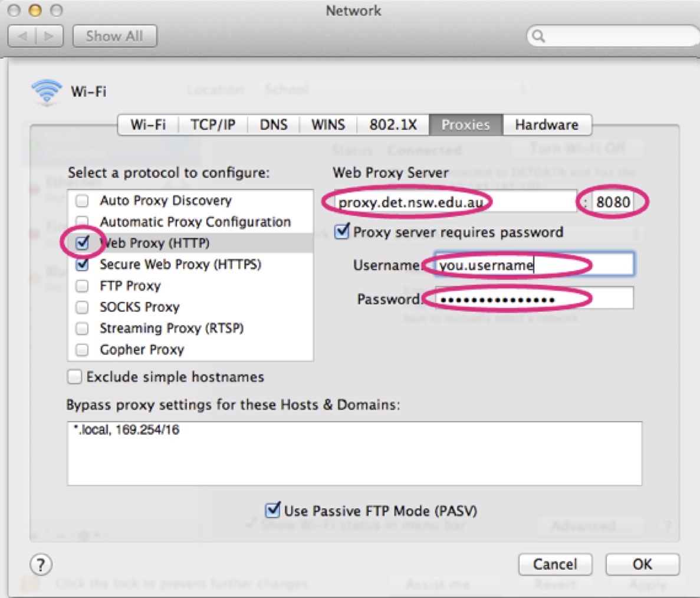This screenshot has width=700, height=598.
Task: Confirm settings with OK button
Action: click(x=642, y=564)
